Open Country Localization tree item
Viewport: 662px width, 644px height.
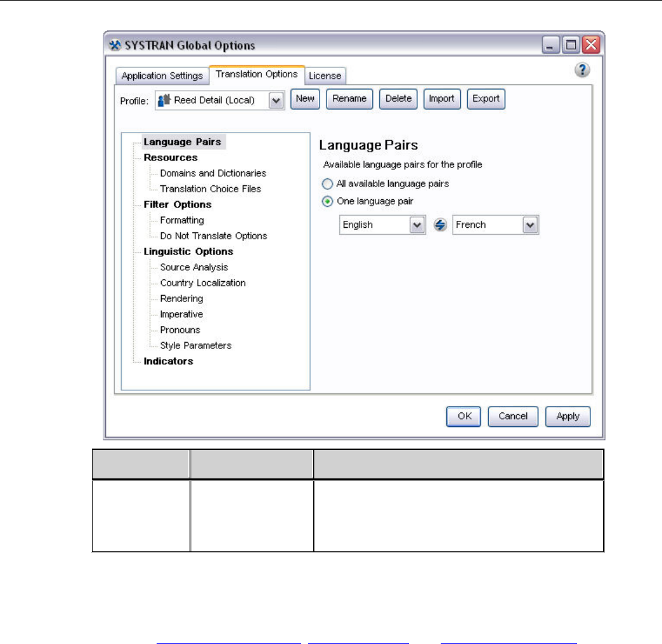click(203, 283)
